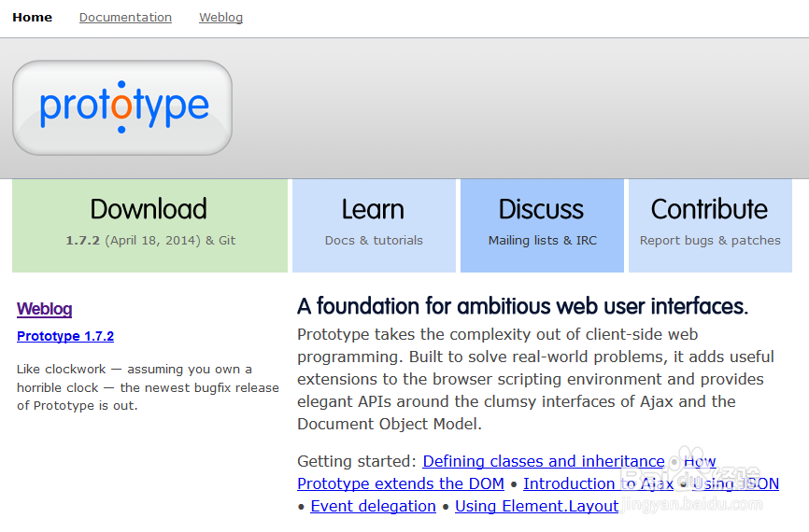The width and height of the screenshot is (809, 532).
Task: Switch to the Weblog tab in the top navigation
Action: tap(220, 17)
